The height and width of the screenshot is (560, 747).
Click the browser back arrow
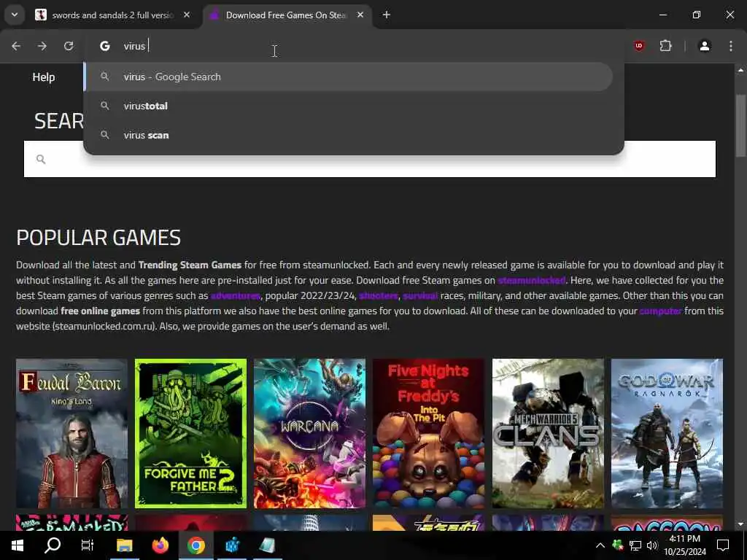(16, 46)
